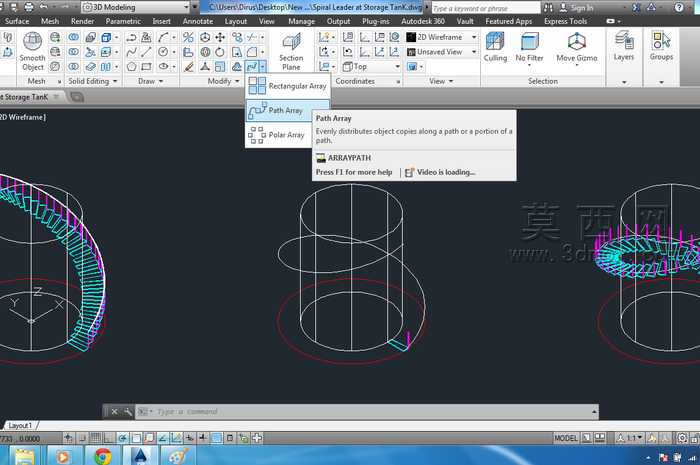Toggle Snap mode in status bar
This screenshot has width=700, height=465.
pyautogui.click(x=82, y=438)
